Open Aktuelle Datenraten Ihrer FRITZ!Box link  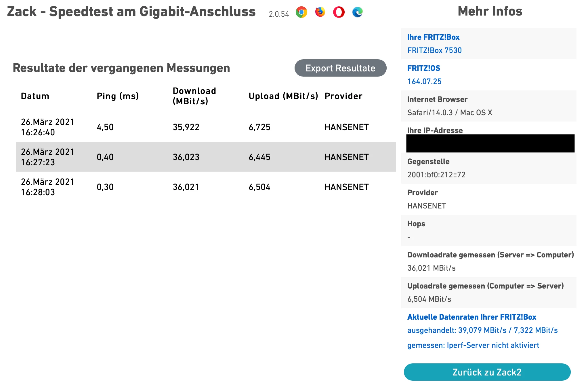coord(471,317)
